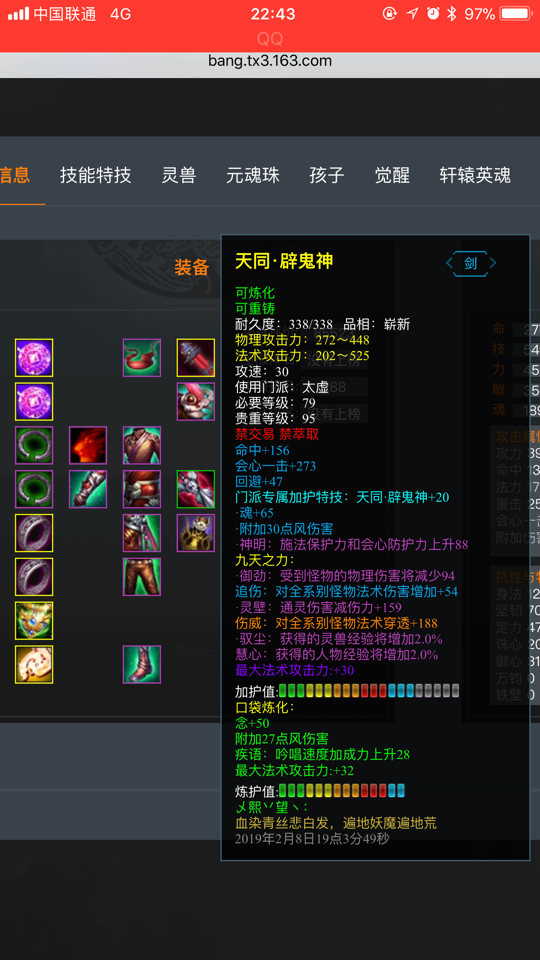The width and height of the screenshot is (540, 960).
Task: Switch to the 技能特技 tab
Action: (x=96, y=176)
